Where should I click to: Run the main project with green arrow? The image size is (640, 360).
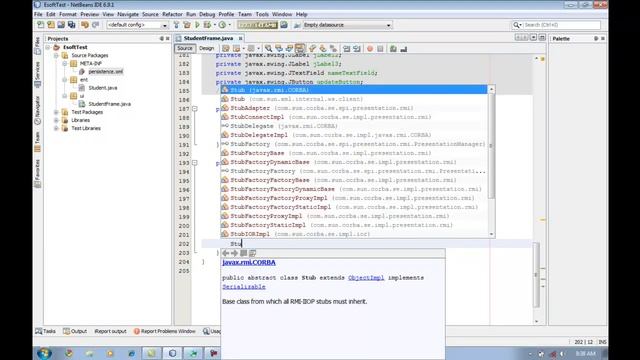point(197,25)
